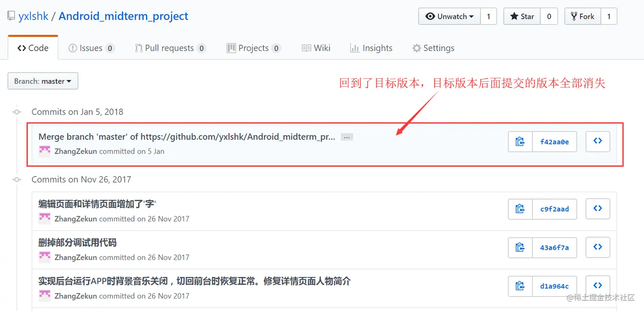Click the 'Commits on Jan 5, 2018' heading

click(x=78, y=112)
